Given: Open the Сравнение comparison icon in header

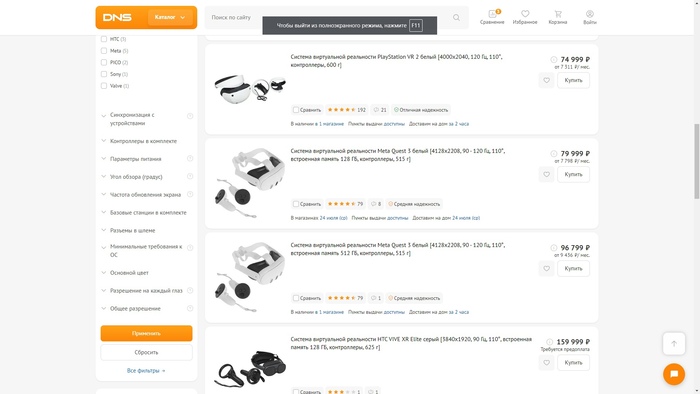Looking at the screenshot, I should click(492, 14).
